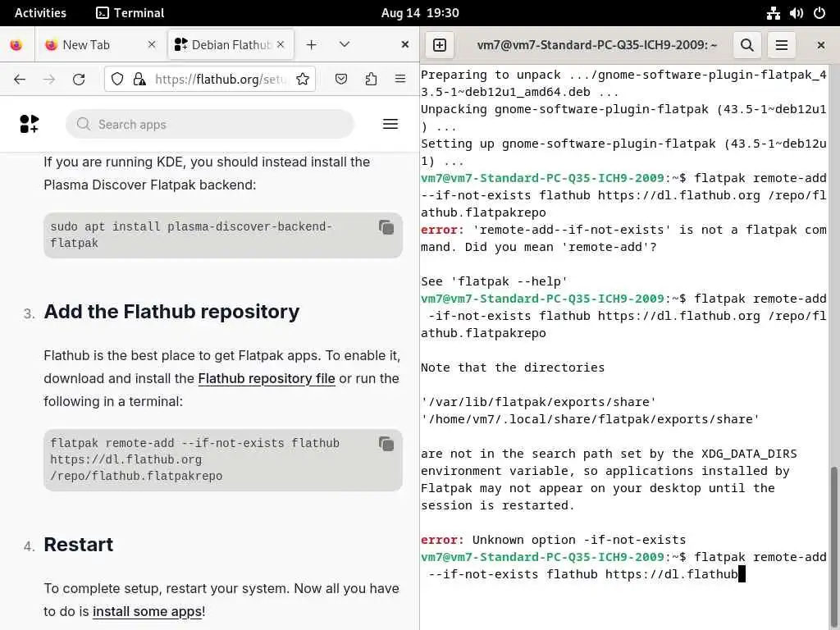
Task: Open the Flathub site hamburger menu
Action: 390,124
